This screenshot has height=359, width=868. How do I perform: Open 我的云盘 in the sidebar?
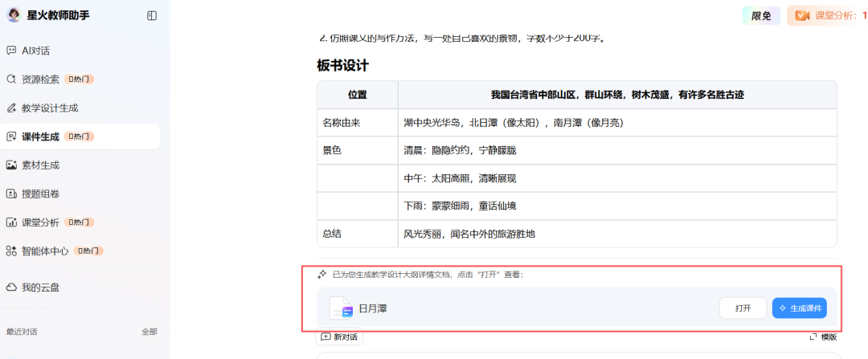80,288
